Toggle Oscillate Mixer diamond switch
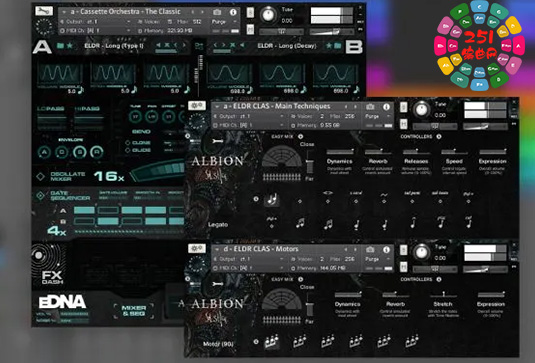 [41, 176]
